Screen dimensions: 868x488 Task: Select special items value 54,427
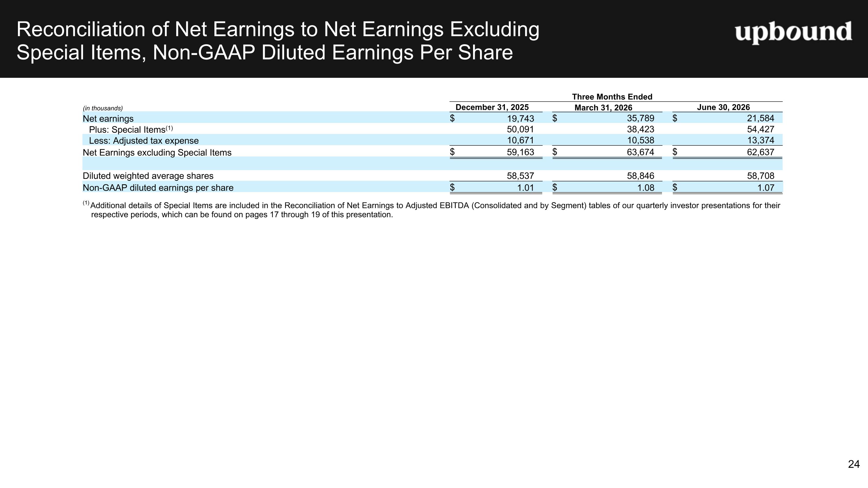coord(760,129)
